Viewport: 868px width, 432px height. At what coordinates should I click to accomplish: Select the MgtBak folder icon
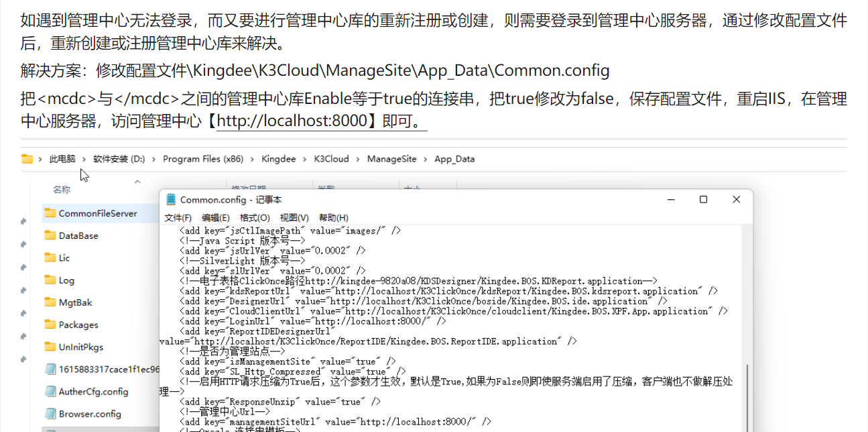(x=50, y=303)
